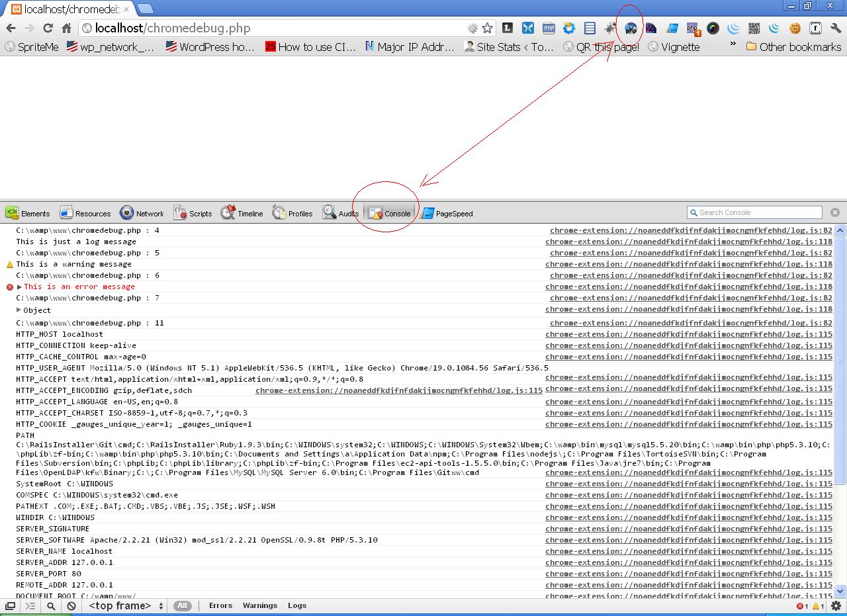
Task: Filter console by Errors
Action: (x=220, y=605)
